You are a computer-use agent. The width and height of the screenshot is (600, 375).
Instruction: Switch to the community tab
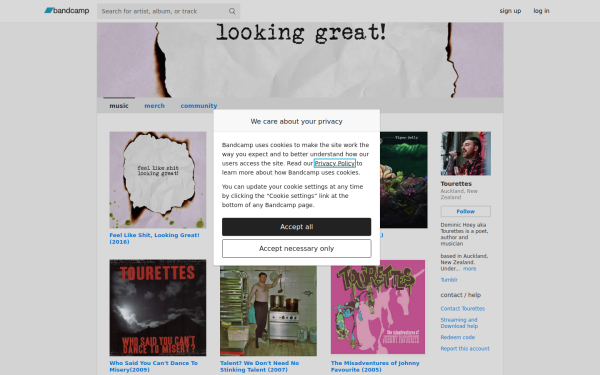point(199,106)
